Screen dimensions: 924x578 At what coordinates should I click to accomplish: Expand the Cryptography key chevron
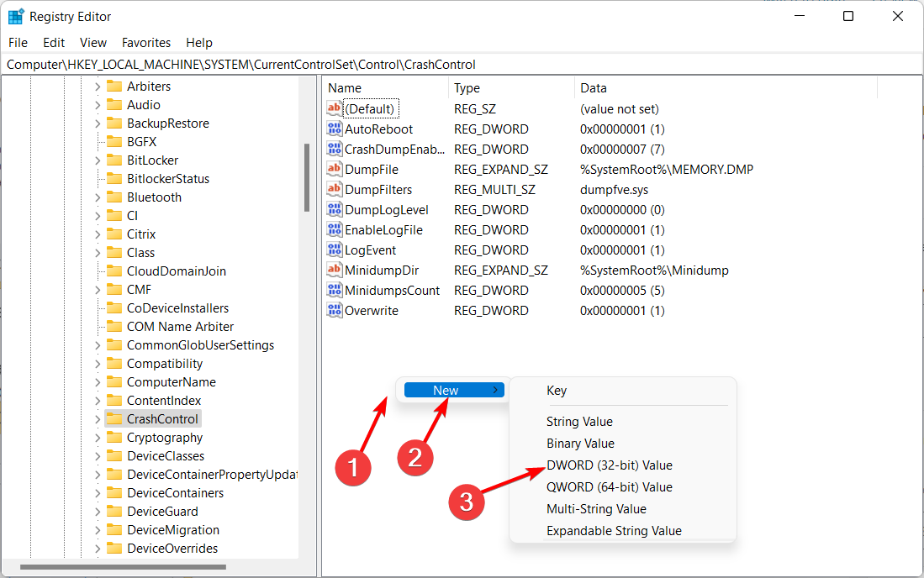(98, 438)
